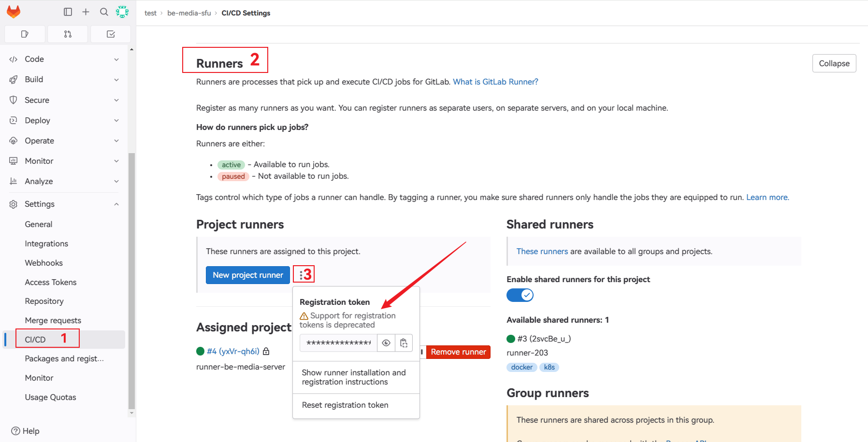Go to be-media-sfu breadcrumb
The width and height of the screenshot is (868, 442).
(x=189, y=13)
